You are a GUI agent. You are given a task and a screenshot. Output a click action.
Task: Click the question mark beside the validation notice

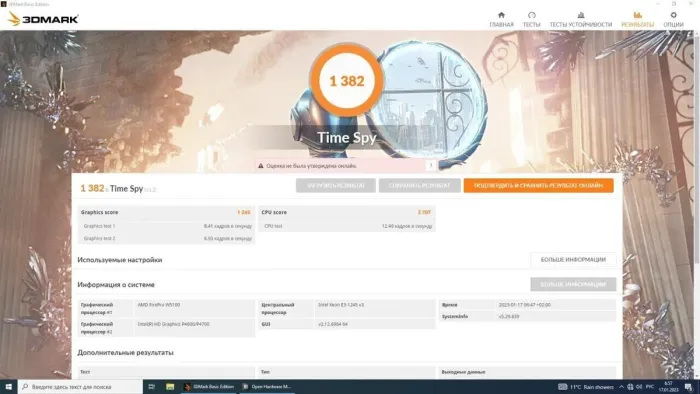pos(431,166)
